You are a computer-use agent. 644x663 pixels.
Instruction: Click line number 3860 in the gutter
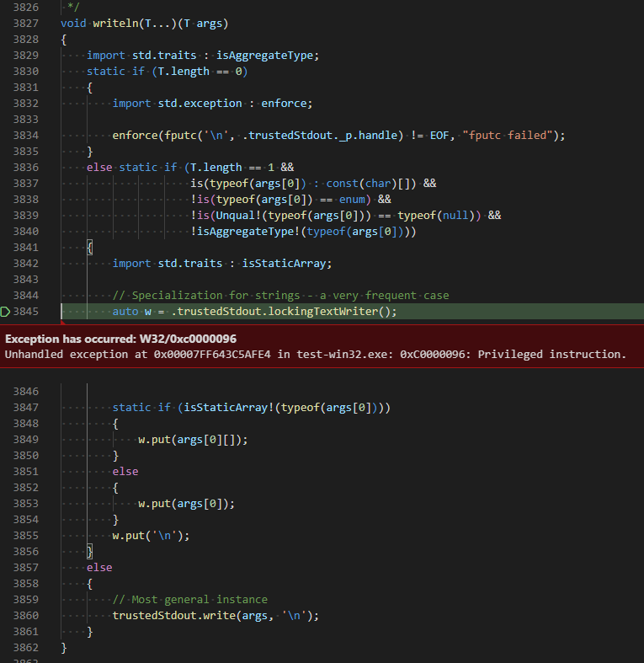click(26, 616)
